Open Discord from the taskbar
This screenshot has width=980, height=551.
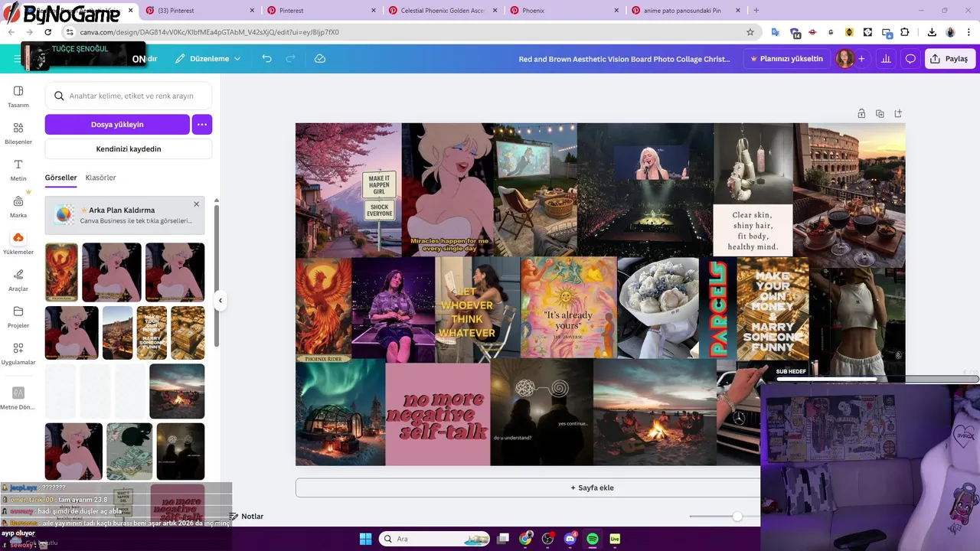tap(570, 539)
